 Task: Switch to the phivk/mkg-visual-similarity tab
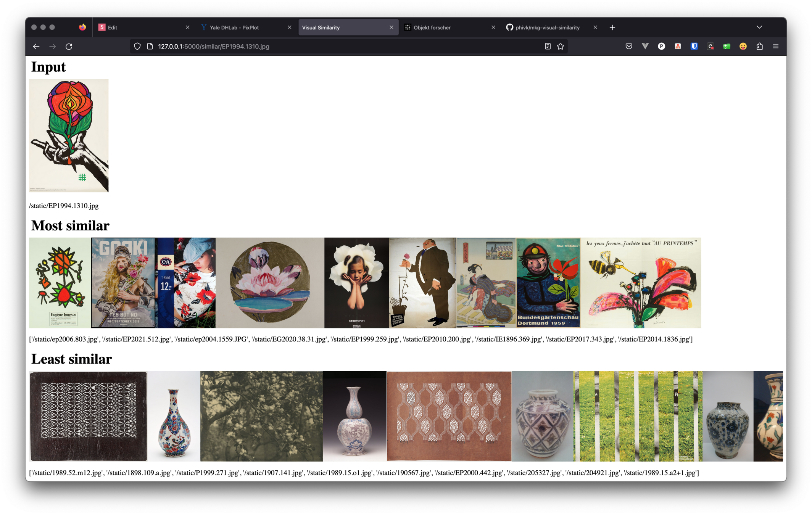click(x=547, y=27)
